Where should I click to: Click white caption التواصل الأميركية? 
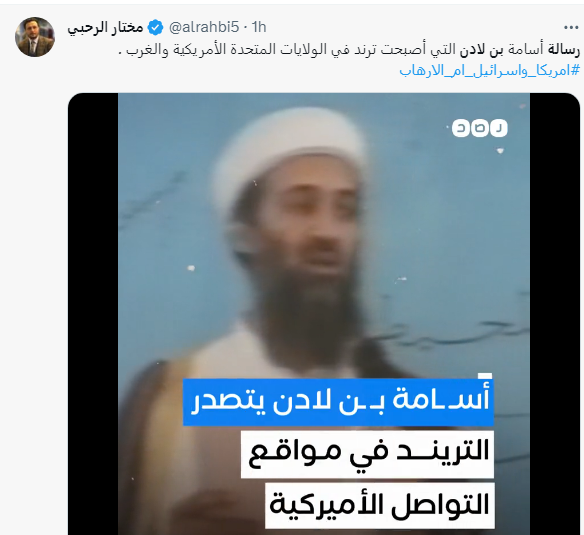(x=380, y=506)
